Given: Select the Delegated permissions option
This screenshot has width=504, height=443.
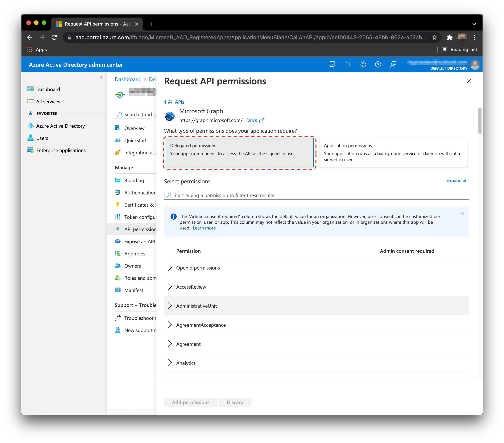Looking at the screenshot, I should pyautogui.click(x=239, y=152).
